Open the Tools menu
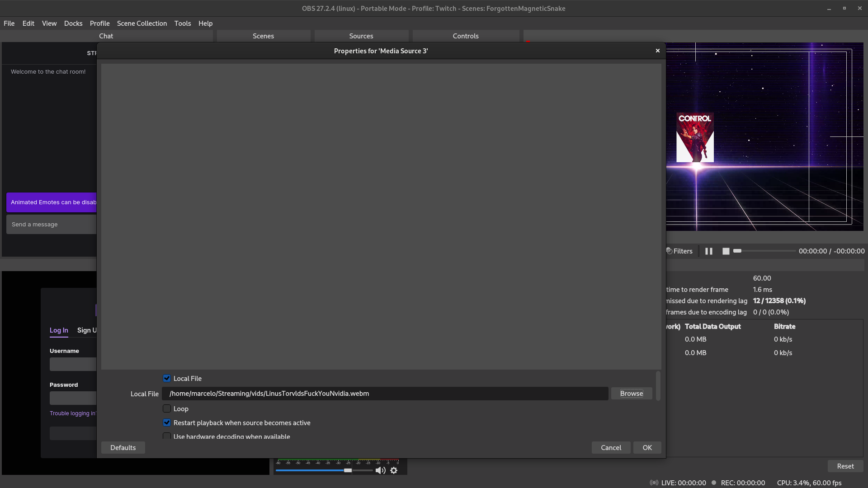 pyautogui.click(x=182, y=23)
